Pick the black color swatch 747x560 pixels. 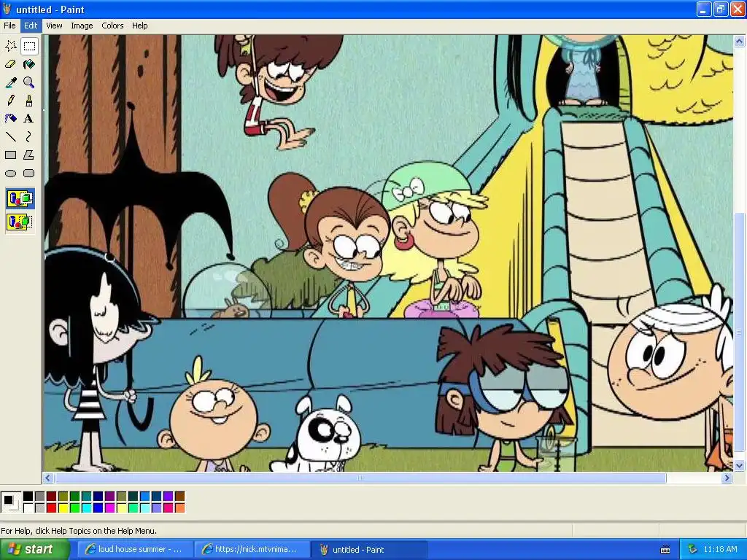tap(28, 496)
